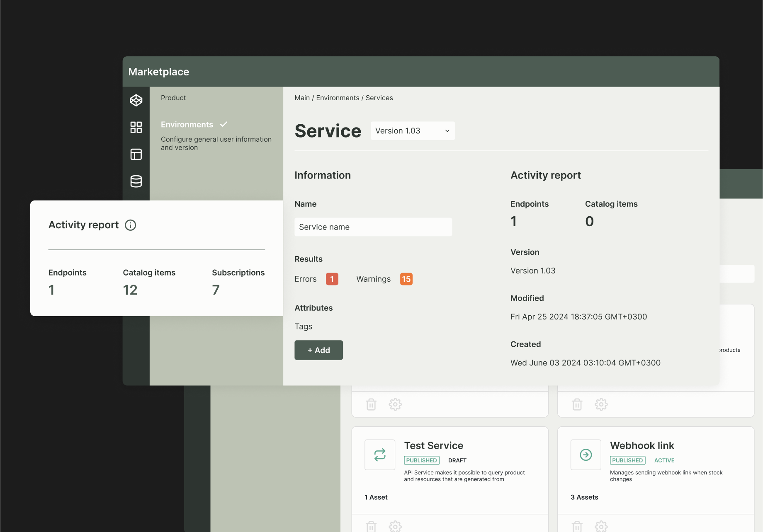Open the database icon in sidebar
The image size is (763, 532).
[x=136, y=181]
